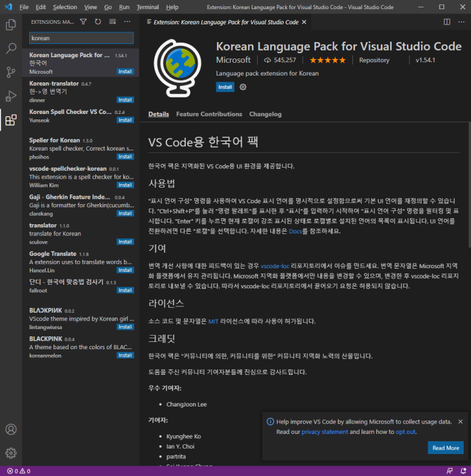Show errors and warnings in status bar
471x476 pixels.
point(18,471)
